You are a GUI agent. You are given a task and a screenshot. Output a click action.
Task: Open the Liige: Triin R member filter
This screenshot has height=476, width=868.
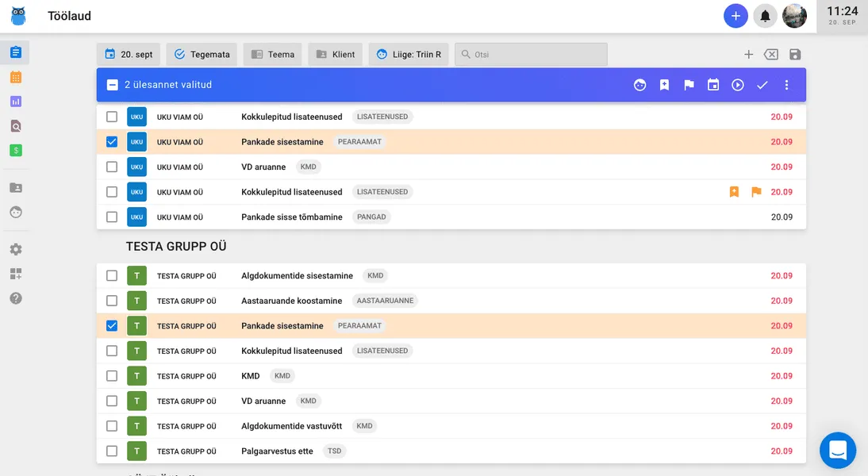pyautogui.click(x=409, y=55)
